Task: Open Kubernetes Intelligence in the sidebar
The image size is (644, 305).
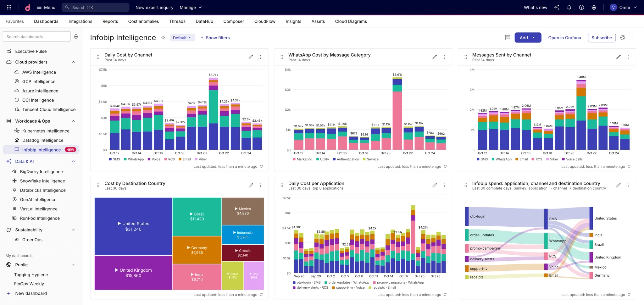Action: [42, 131]
